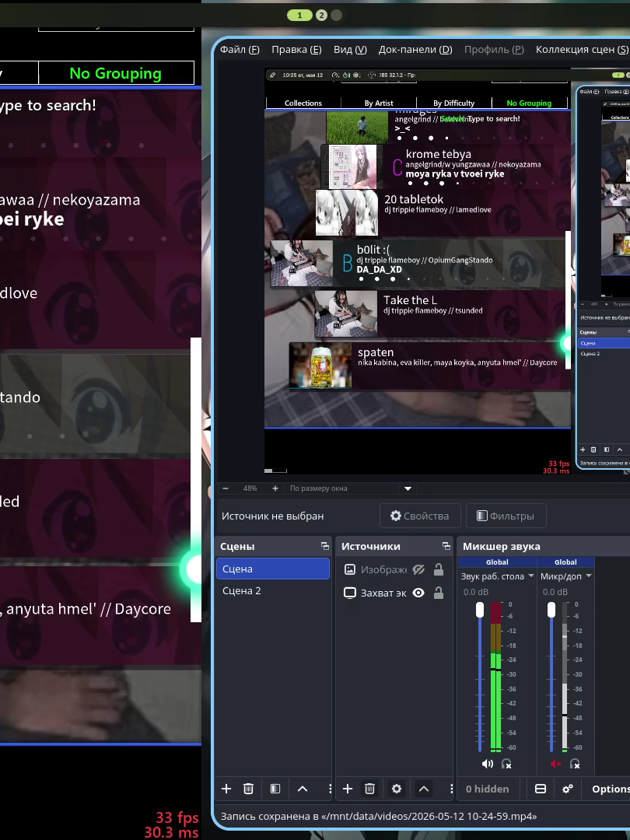Remove selected source with trash icon

click(369, 789)
